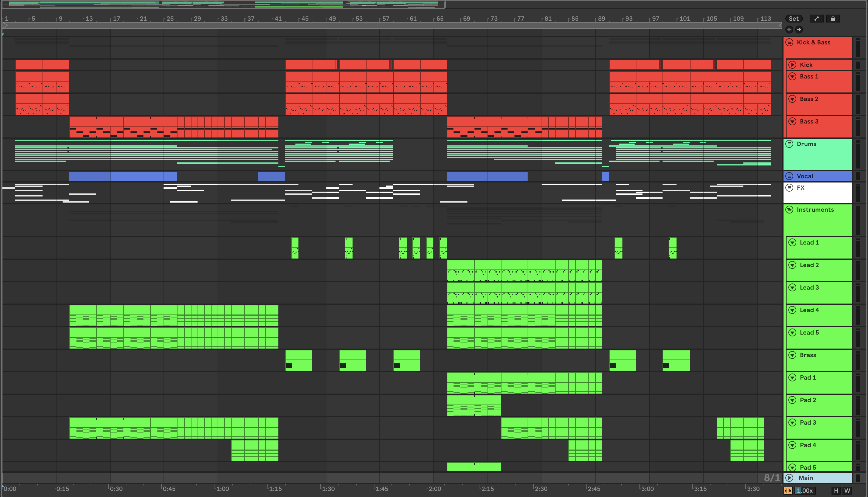868x497 pixels.
Task: Select the Kick & Bass track name
Action: 813,42
